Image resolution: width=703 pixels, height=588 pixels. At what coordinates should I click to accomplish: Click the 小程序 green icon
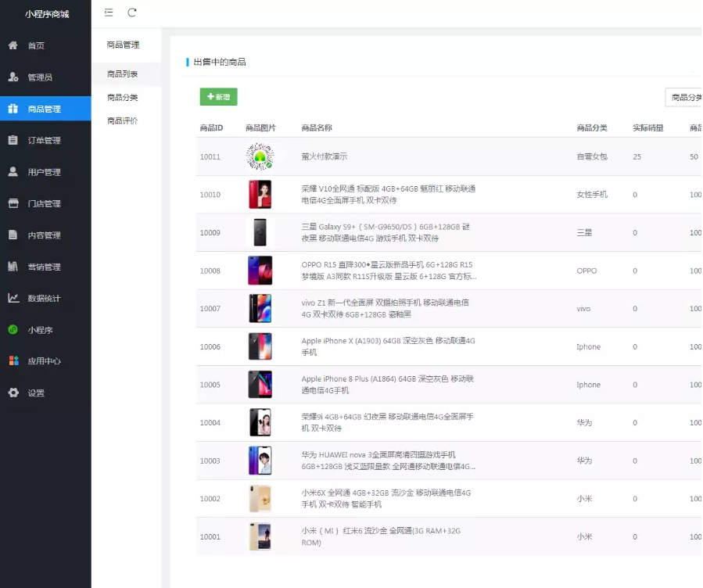(x=13, y=330)
